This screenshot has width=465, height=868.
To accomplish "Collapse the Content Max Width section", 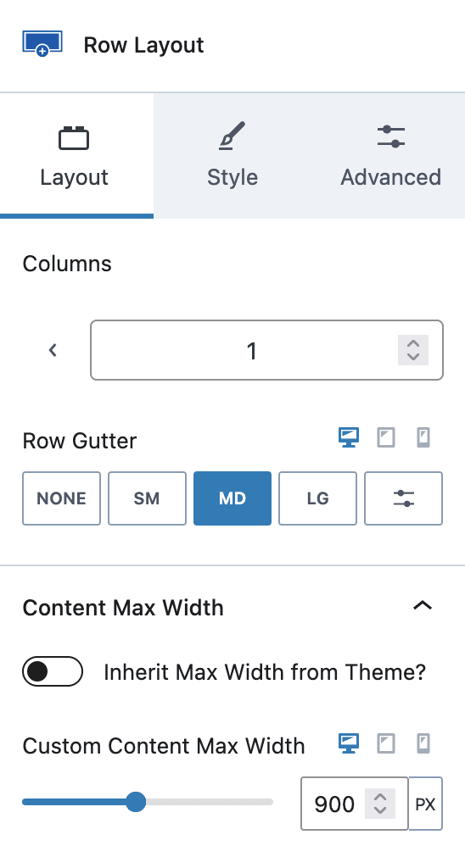I will [423, 605].
